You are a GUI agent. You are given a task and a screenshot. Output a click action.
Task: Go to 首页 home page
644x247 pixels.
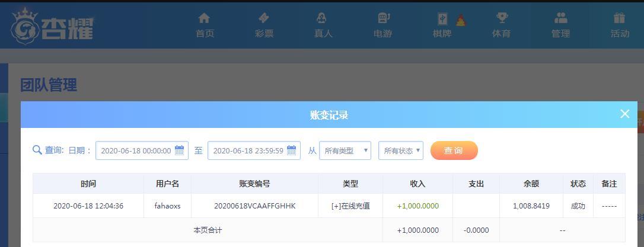[x=205, y=25]
